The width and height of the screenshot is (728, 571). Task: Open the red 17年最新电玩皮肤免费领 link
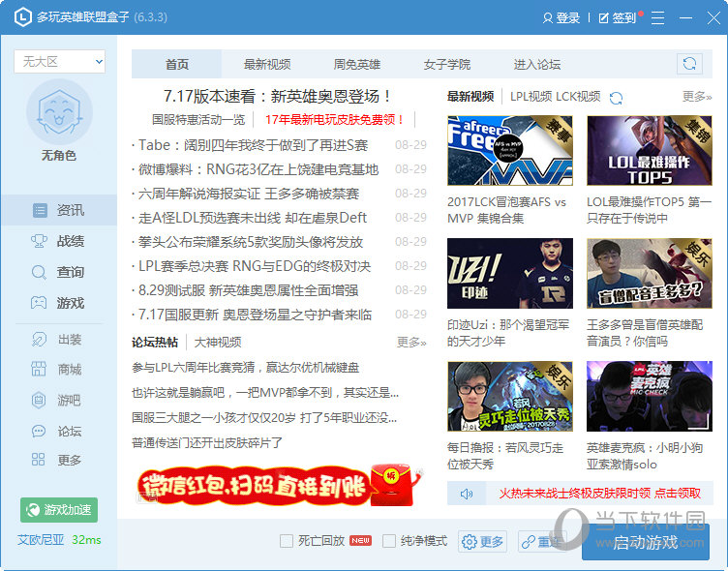[x=334, y=120]
